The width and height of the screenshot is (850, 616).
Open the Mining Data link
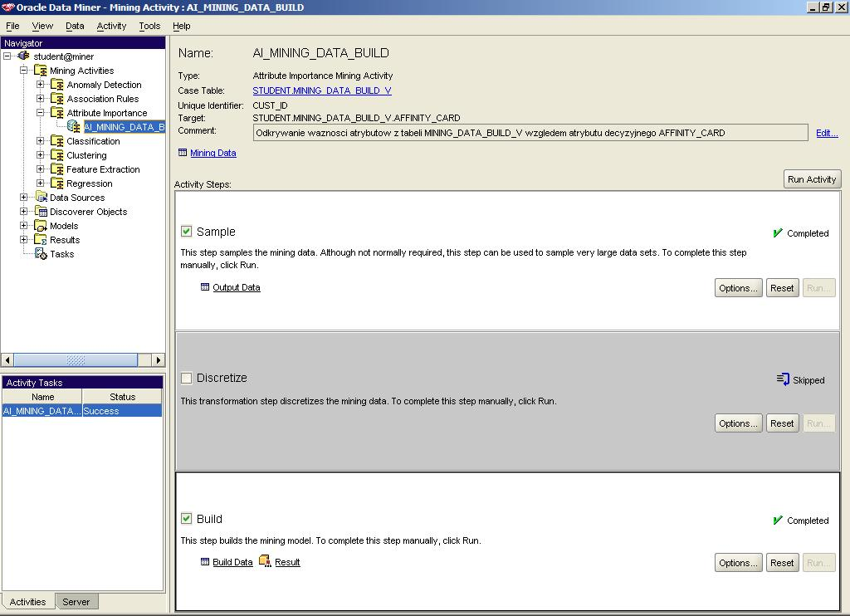pyautogui.click(x=213, y=153)
